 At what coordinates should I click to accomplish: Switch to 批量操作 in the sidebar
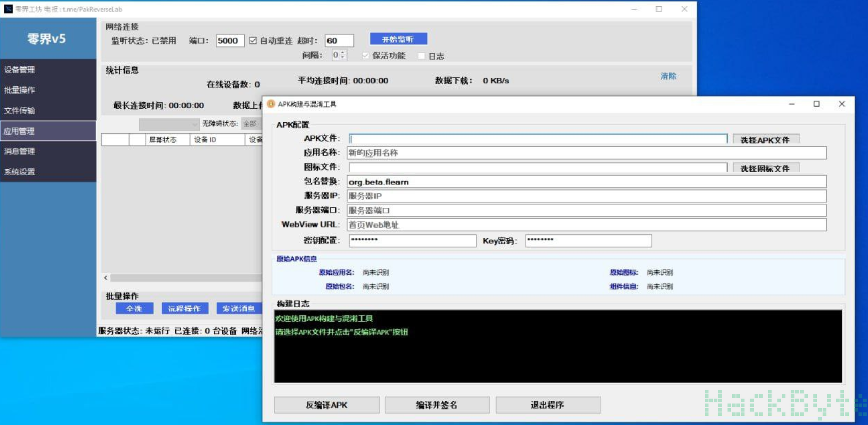coord(48,90)
